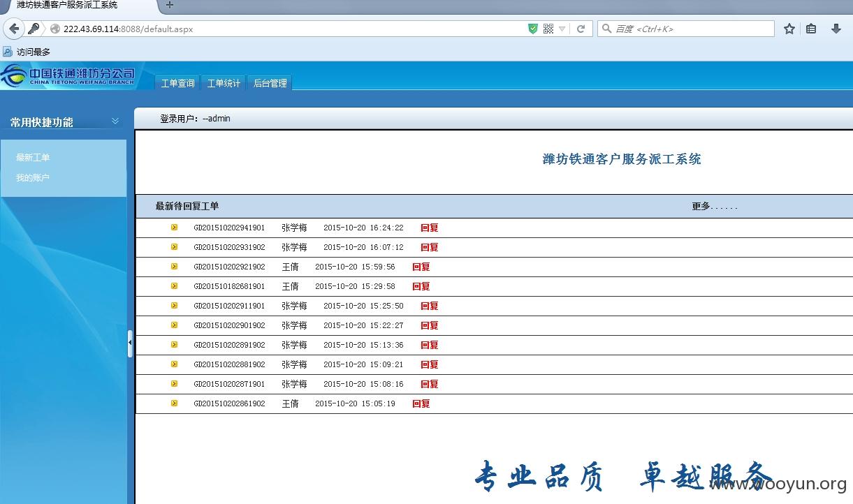
Task: Click order number GD201510202861902
Action: click(x=229, y=403)
